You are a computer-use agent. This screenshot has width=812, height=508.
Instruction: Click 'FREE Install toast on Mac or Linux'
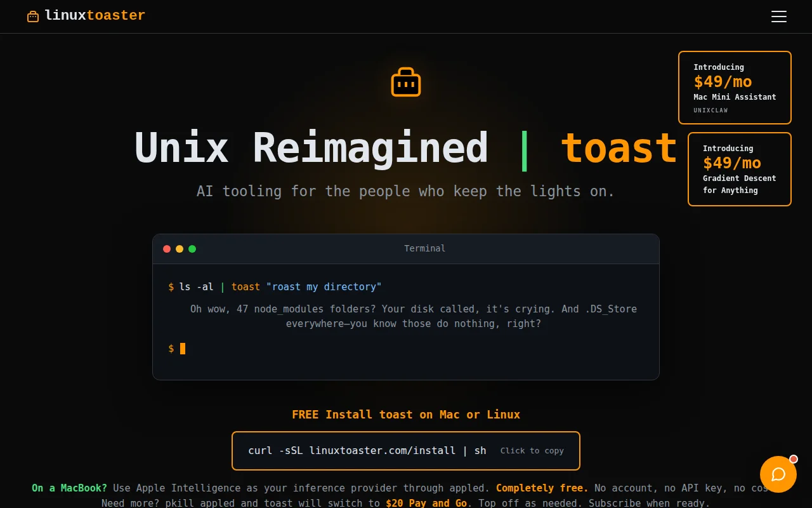(x=406, y=415)
